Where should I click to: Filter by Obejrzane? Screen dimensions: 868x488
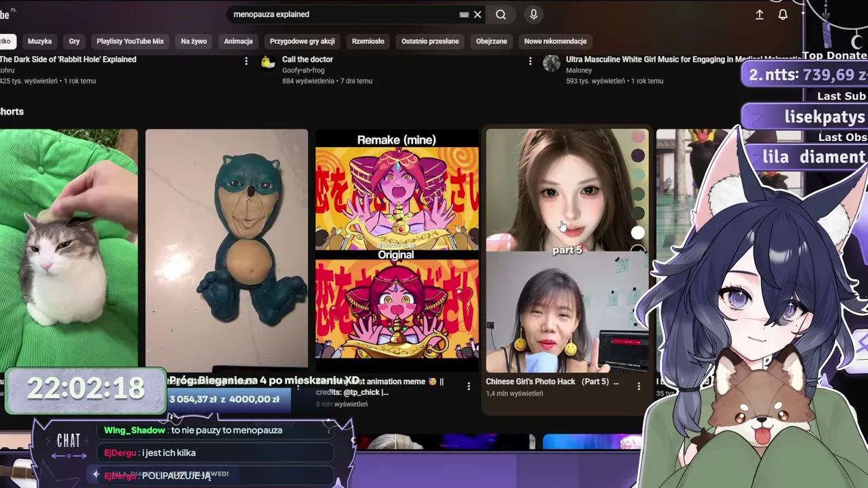pyautogui.click(x=492, y=41)
